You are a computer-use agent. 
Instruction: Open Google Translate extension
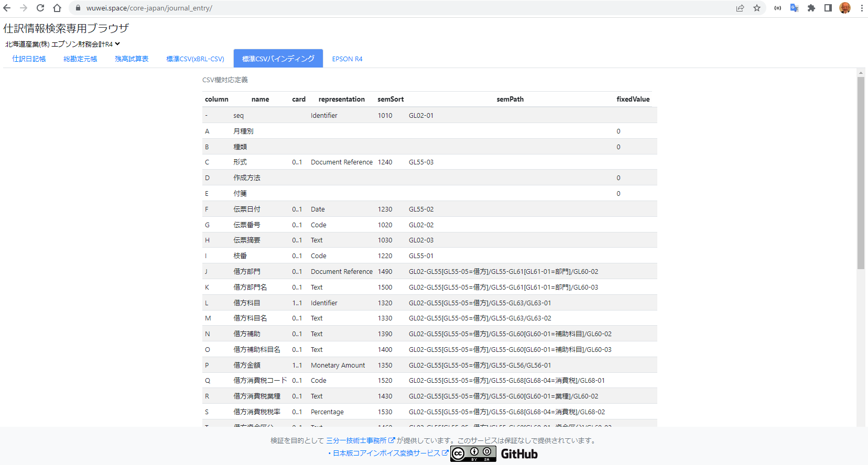(794, 8)
